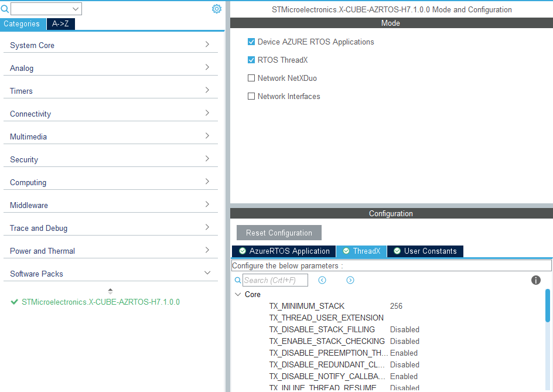Select the TX_DISABLE_REDUNDANT_CL... parameter
The height and width of the screenshot is (392, 553).
pyautogui.click(x=327, y=364)
